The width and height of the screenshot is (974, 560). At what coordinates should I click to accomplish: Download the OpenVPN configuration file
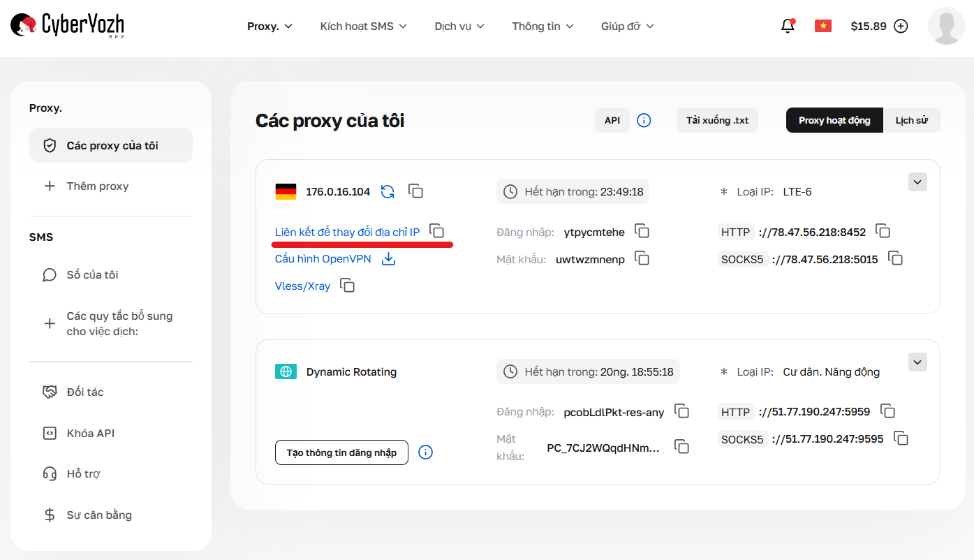(388, 258)
